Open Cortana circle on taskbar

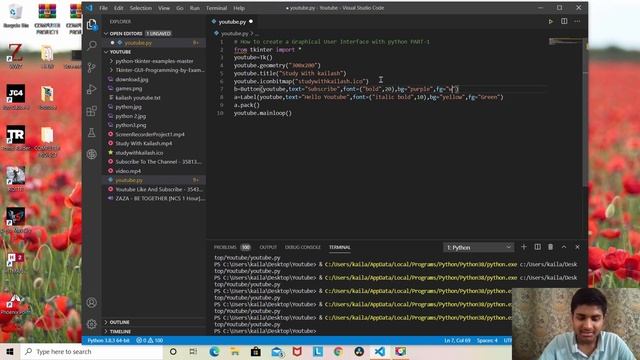click(173, 351)
